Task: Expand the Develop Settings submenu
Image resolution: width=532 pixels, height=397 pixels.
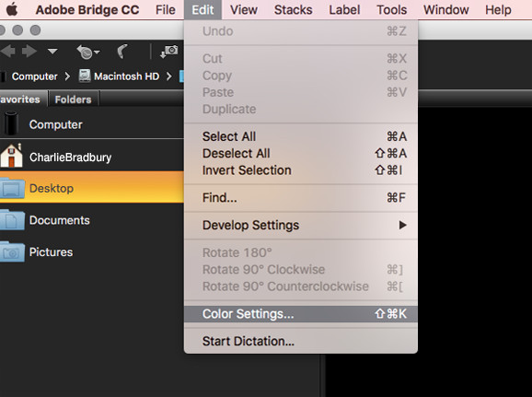Action: pyautogui.click(x=301, y=225)
